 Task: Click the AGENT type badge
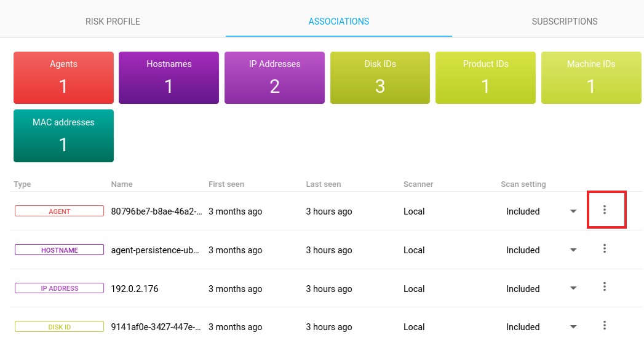click(60, 211)
